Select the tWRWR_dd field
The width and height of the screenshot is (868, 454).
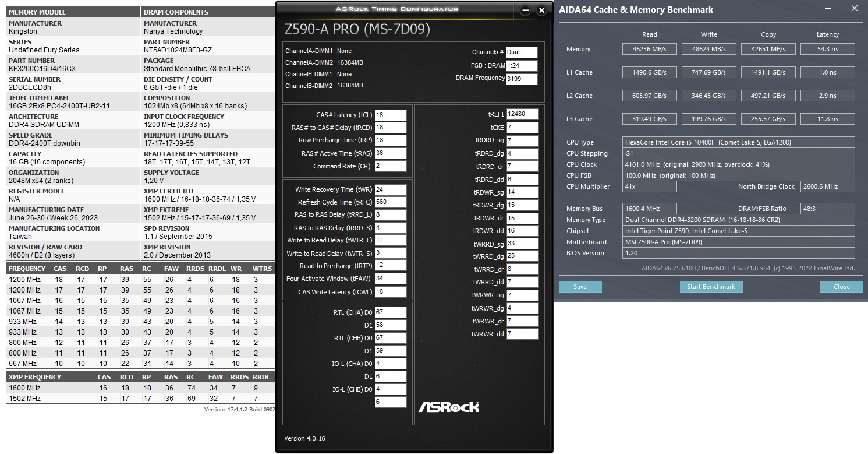[x=523, y=334]
